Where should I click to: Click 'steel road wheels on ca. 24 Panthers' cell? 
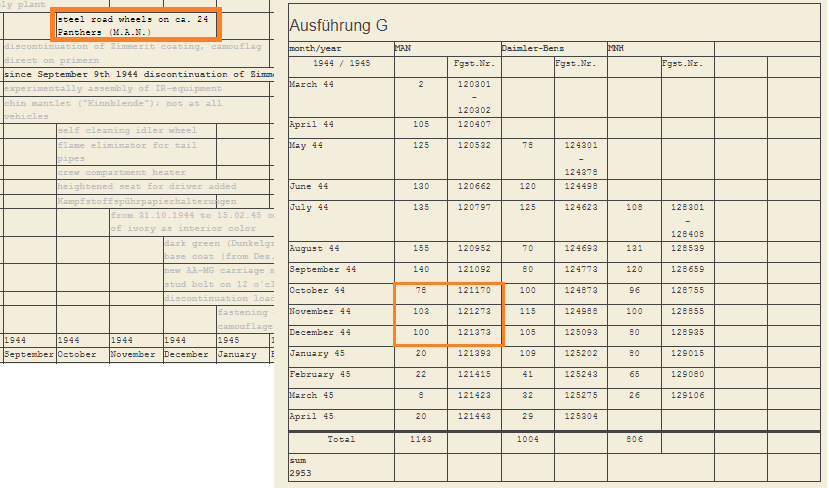pos(136,25)
